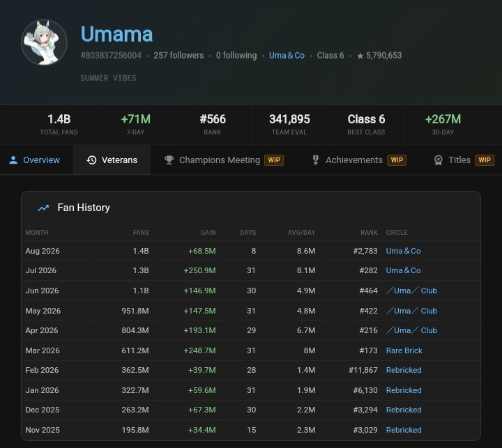The image size is (502, 448).
Task: Open Uma Club circle in Apr 2026 row
Action: tap(411, 330)
